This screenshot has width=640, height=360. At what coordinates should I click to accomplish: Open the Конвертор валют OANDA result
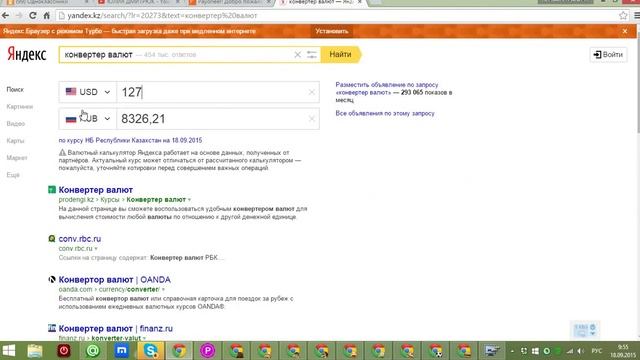(115, 280)
